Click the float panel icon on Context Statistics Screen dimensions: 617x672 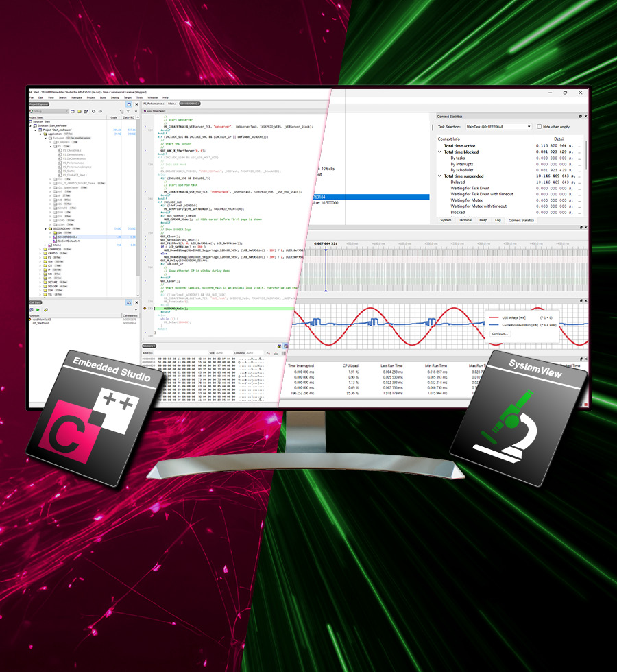580,116
